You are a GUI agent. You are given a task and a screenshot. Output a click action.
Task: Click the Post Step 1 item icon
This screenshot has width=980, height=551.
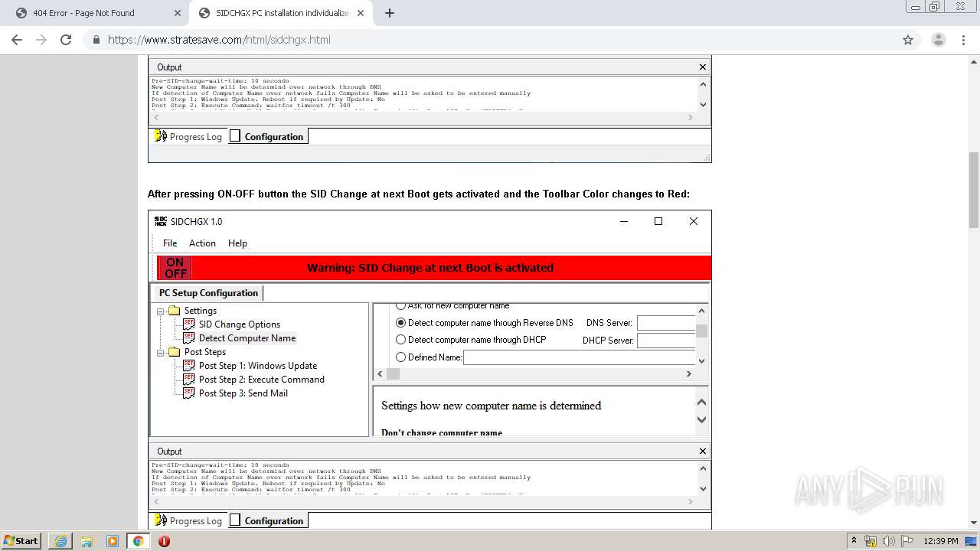point(188,366)
